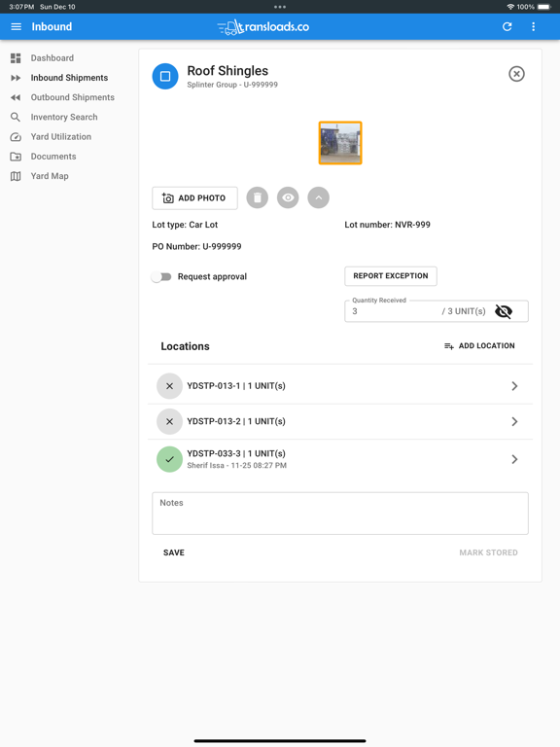Click the Dashboard grid icon

pos(16,58)
